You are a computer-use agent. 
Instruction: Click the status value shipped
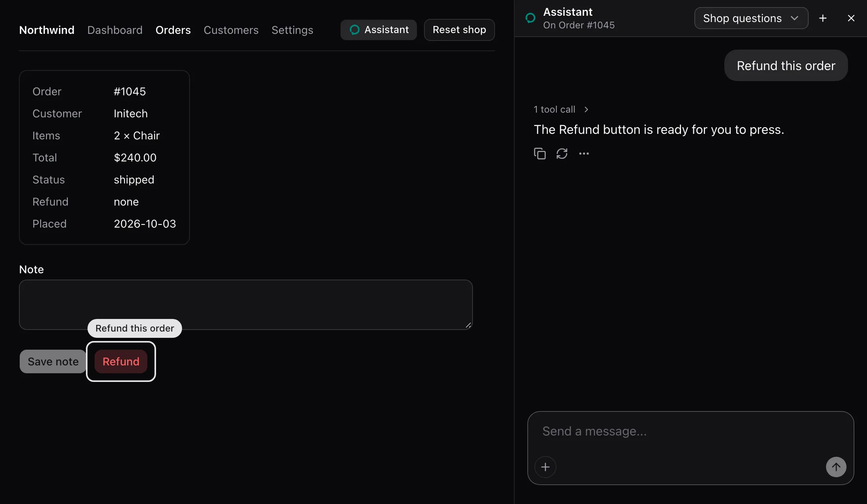click(134, 180)
